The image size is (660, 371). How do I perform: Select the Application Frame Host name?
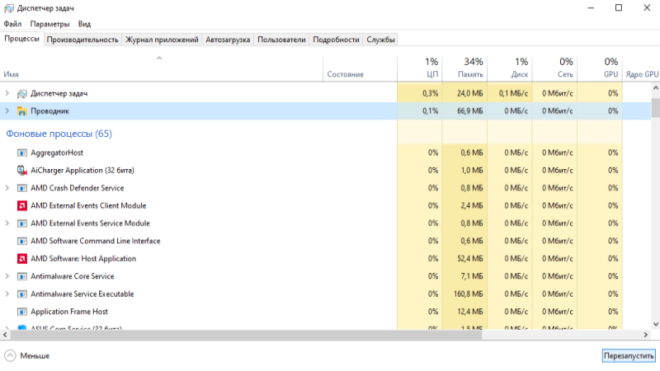coord(69,312)
